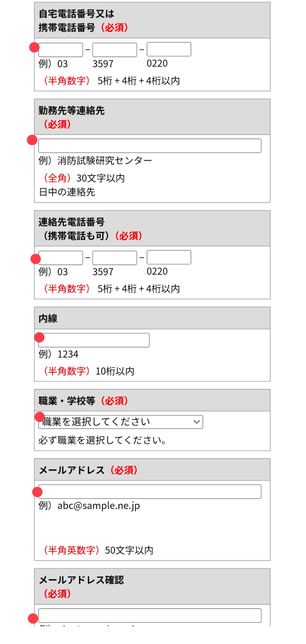306x644 pixels.
Task: Click the last 連絡先電話番号 segment field
Action: point(169,258)
